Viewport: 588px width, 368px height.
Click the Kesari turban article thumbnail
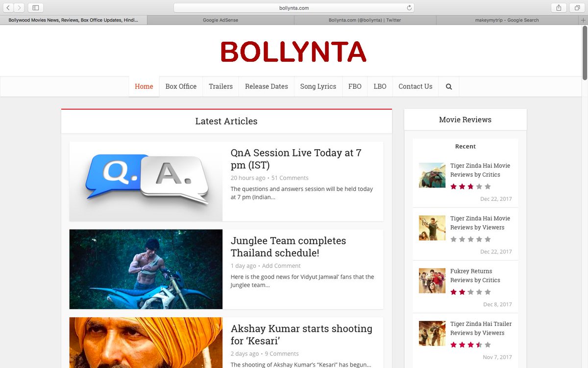tap(146, 342)
